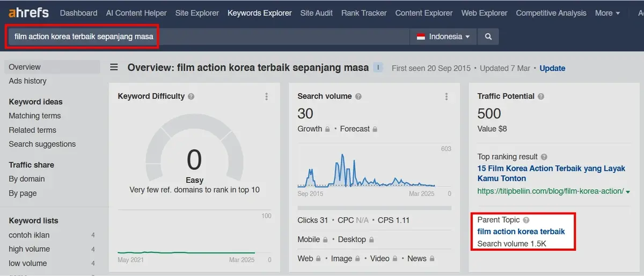The image size is (644, 276).
Task: Click the Forecast lock icon
Action: [375, 129]
